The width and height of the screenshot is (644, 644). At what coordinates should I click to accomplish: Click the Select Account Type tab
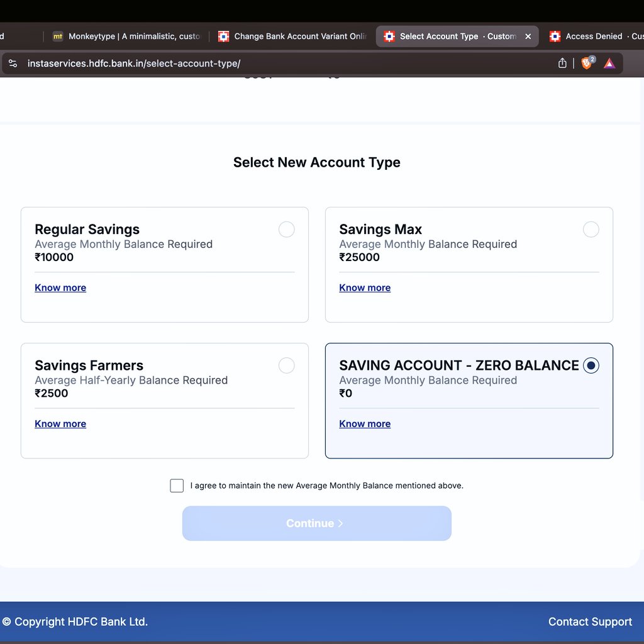(457, 36)
